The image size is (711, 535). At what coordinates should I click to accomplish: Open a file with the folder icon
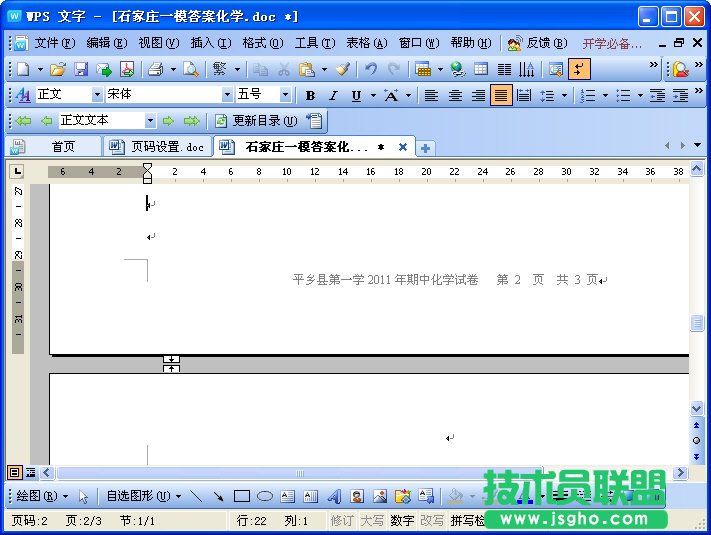(x=58, y=69)
